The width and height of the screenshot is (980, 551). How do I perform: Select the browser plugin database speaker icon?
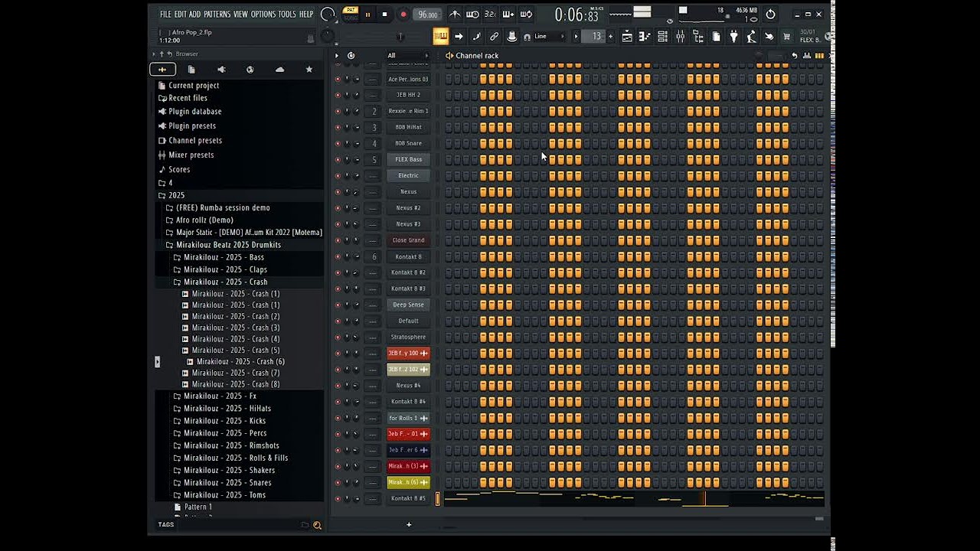[221, 70]
